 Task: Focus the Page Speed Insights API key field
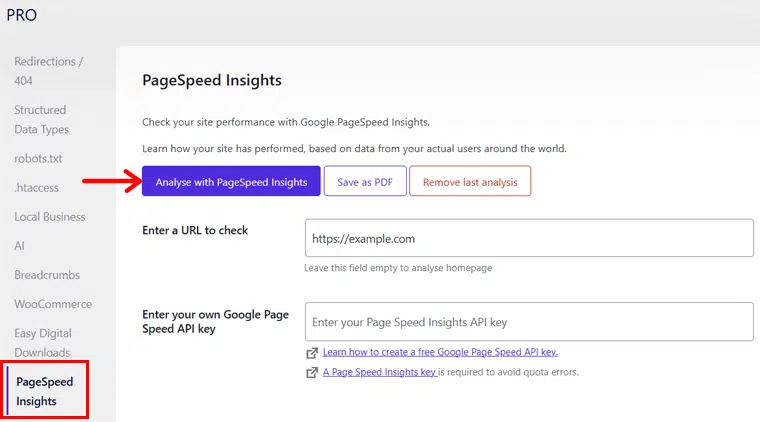tap(529, 322)
